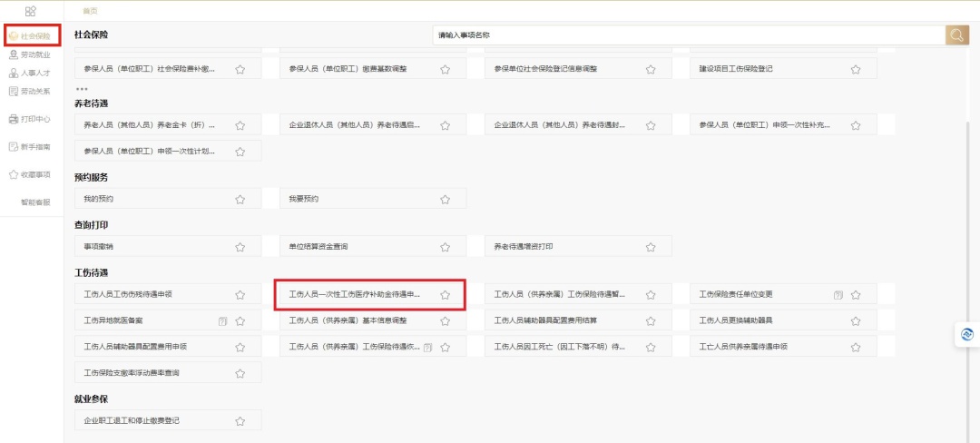
Task: Star the 事项撤销 item
Action: [x=240, y=247]
